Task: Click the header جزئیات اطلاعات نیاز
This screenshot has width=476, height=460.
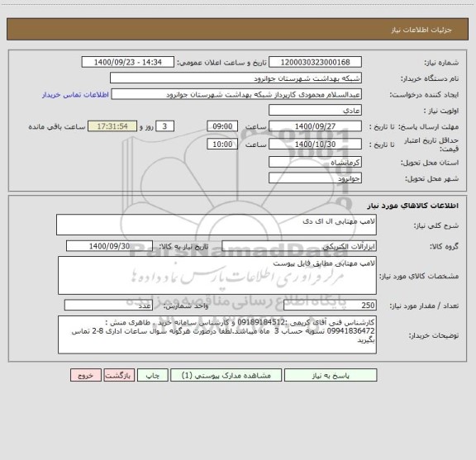Action: tap(421, 30)
